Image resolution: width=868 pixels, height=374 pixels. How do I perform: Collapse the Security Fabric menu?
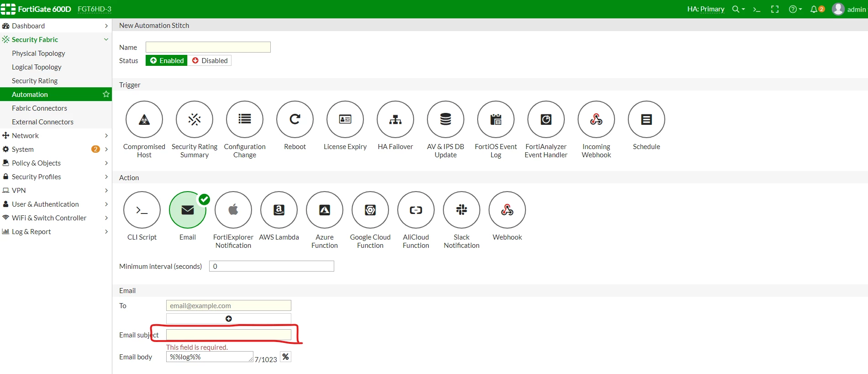(x=56, y=39)
